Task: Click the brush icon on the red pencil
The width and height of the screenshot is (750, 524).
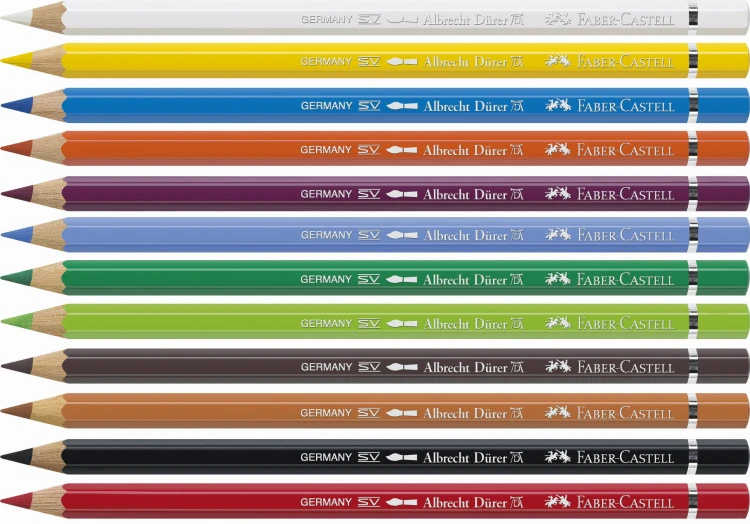Action: coord(402,502)
